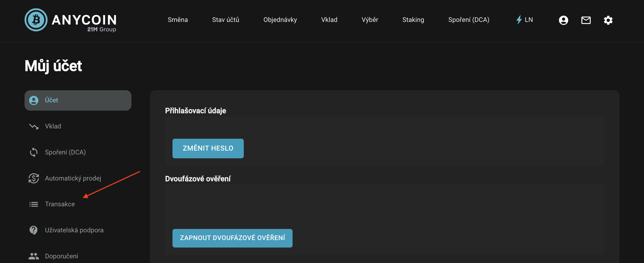Open Staking from the header menu
This screenshot has width=644, height=263.
(x=413, y=20)
